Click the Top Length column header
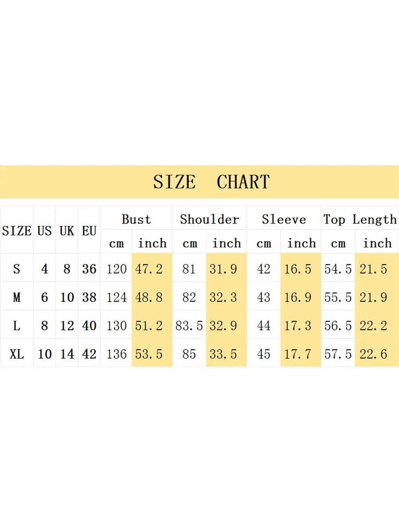Viewport: 399px width, 532px height. click(x=360, y=219)
